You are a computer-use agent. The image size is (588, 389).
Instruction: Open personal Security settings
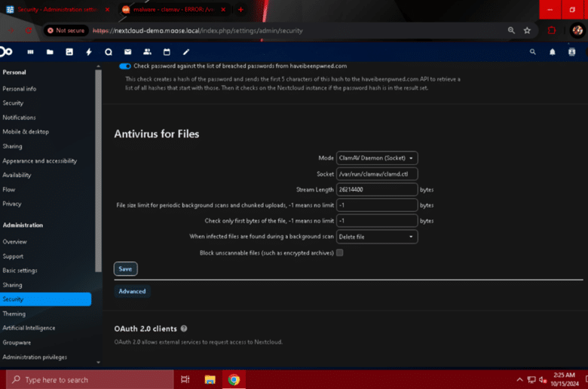[13, 103]
